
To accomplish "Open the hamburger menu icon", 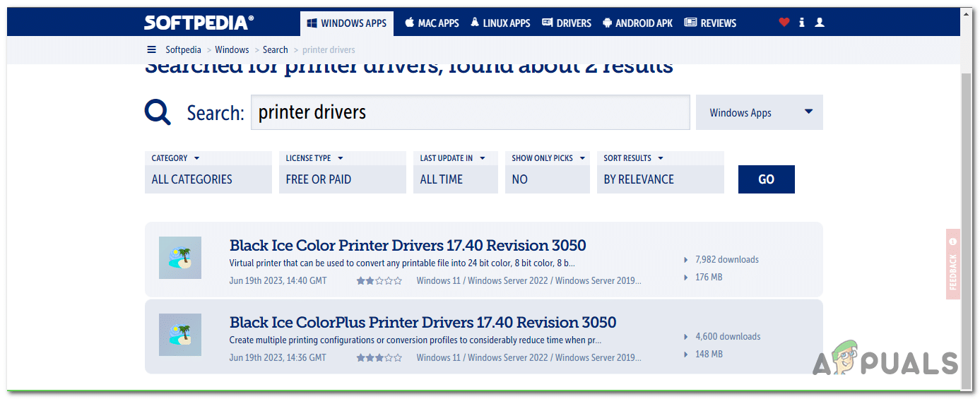I will pos(151,49).
